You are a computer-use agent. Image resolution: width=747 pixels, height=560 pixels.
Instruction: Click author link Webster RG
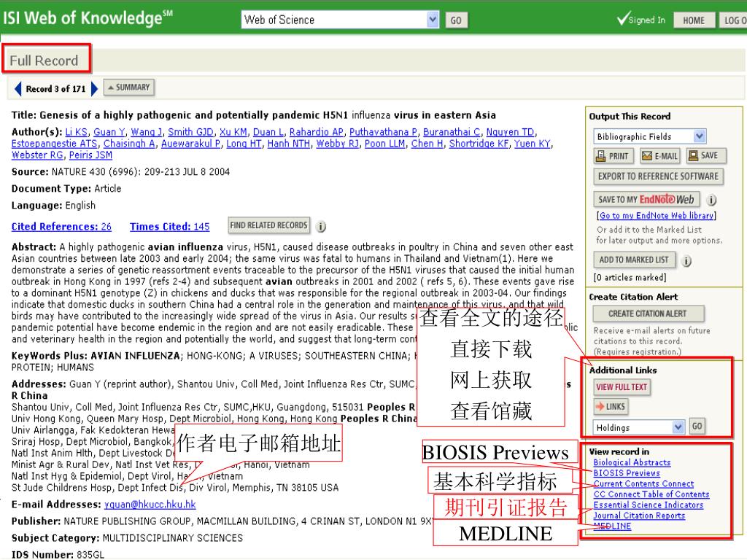(x=37, y=155)
